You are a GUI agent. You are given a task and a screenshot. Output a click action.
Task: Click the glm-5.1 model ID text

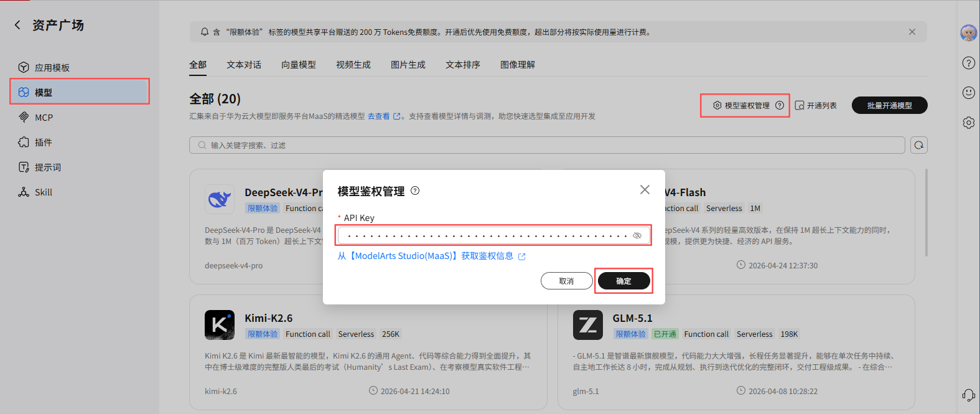[586, 392]
